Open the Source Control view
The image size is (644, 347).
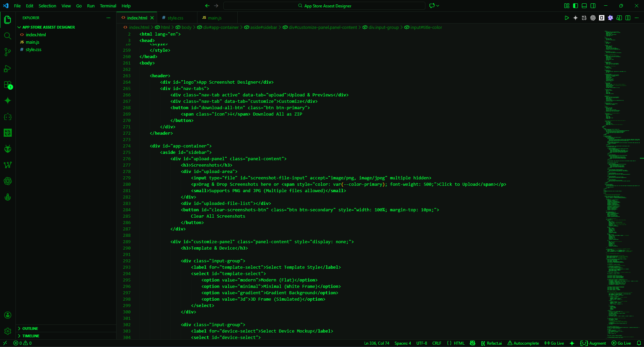pyautogui.click(x=7, y=52)
